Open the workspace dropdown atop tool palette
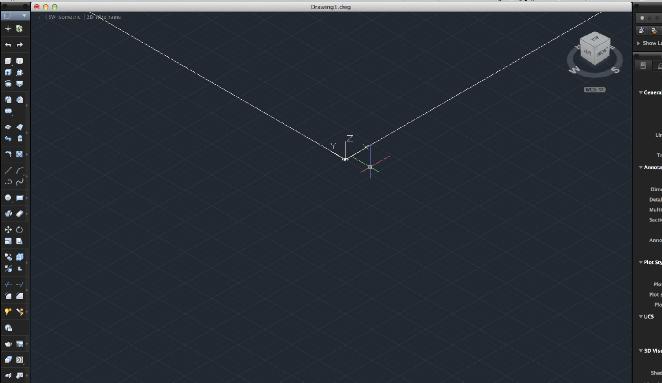The image size is (662, 383). [15, 16]
